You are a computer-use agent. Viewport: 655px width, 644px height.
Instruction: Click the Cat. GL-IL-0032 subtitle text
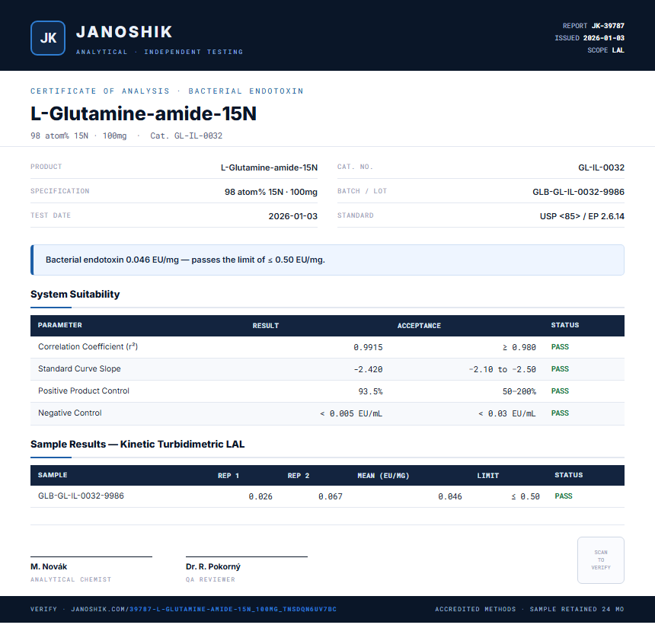coord(187,135)
